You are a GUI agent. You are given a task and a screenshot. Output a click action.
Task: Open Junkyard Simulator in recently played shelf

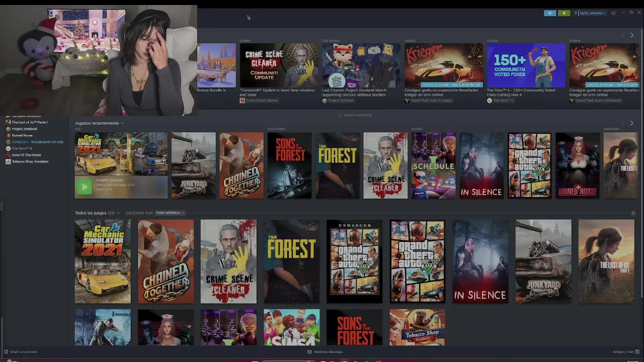(x=193, y=165)
